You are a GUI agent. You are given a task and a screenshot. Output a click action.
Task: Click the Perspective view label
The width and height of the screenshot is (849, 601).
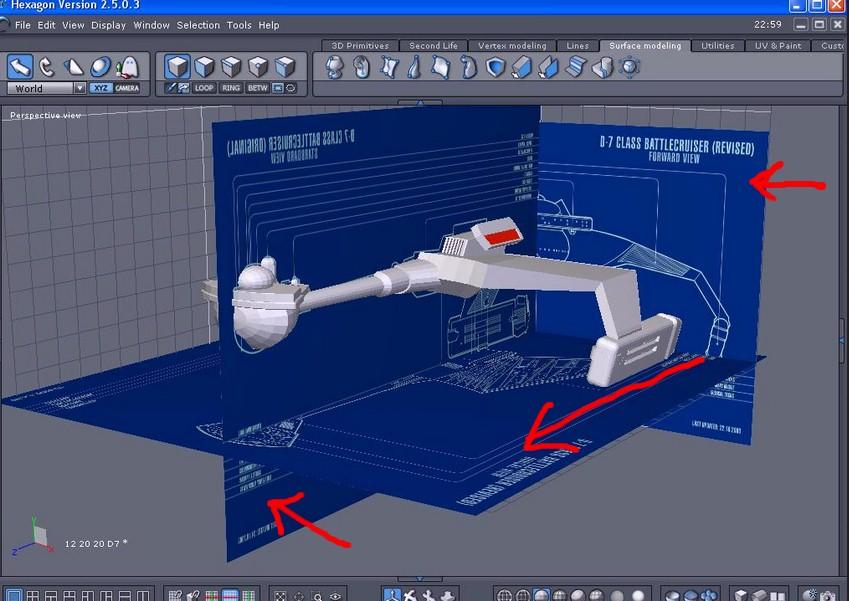[45, 115]
